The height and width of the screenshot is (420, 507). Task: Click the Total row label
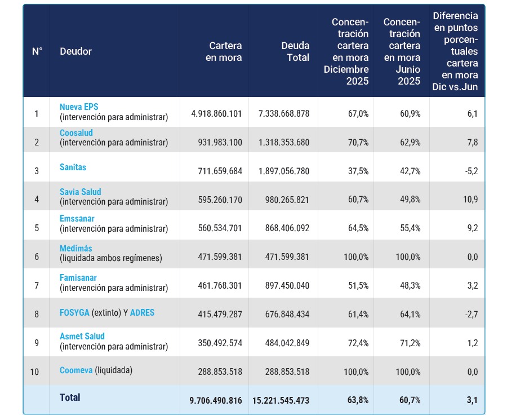[70, 397]
